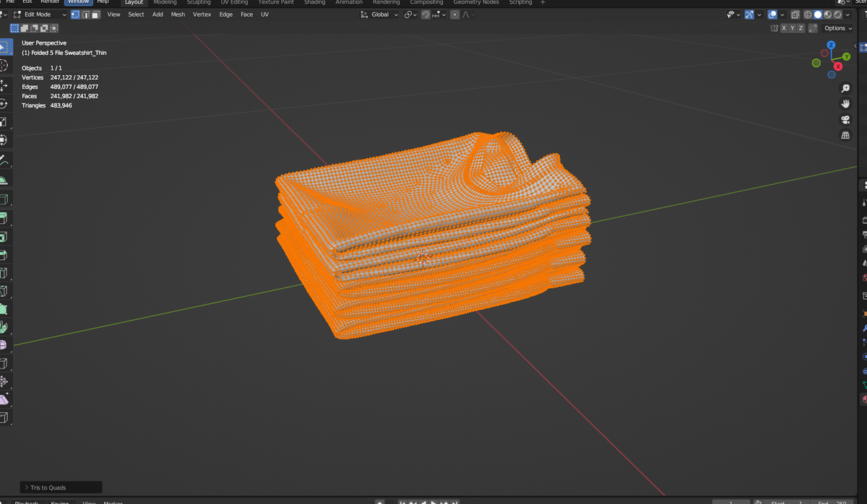Open the snapping options dropdown
867x504 pixels.
pos(439,14)
